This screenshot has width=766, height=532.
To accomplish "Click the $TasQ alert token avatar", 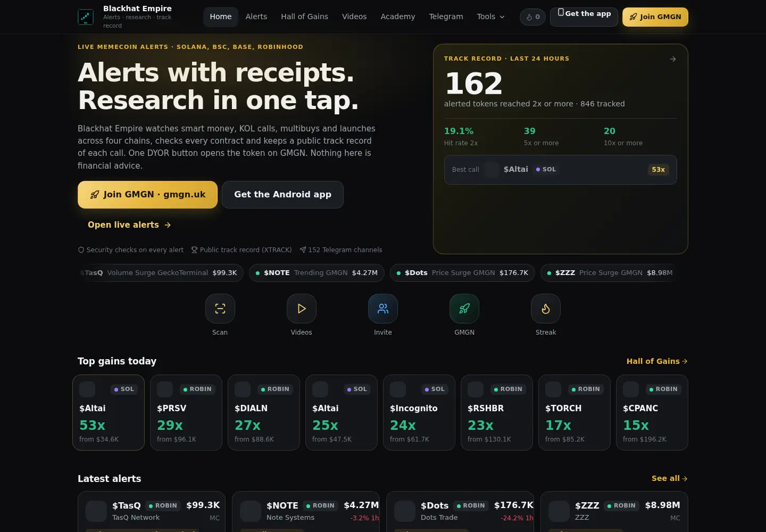I will click(x=96, y=511).
